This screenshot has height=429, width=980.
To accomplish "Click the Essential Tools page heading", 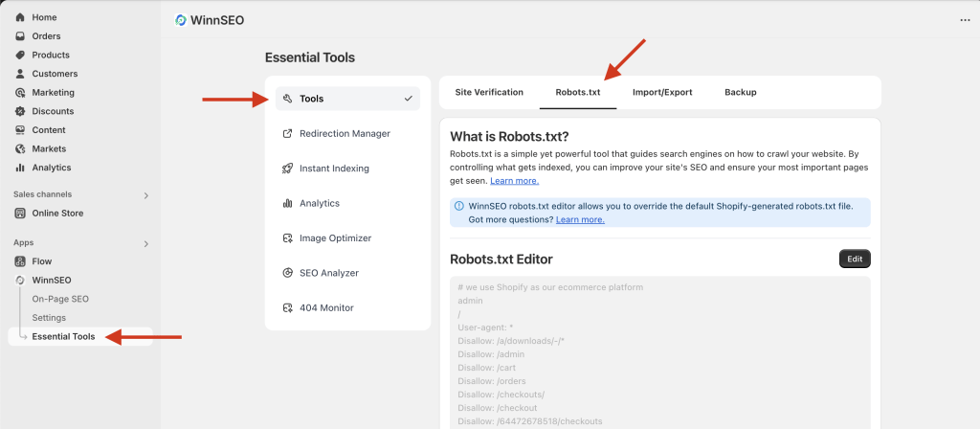I will point(310,57).
